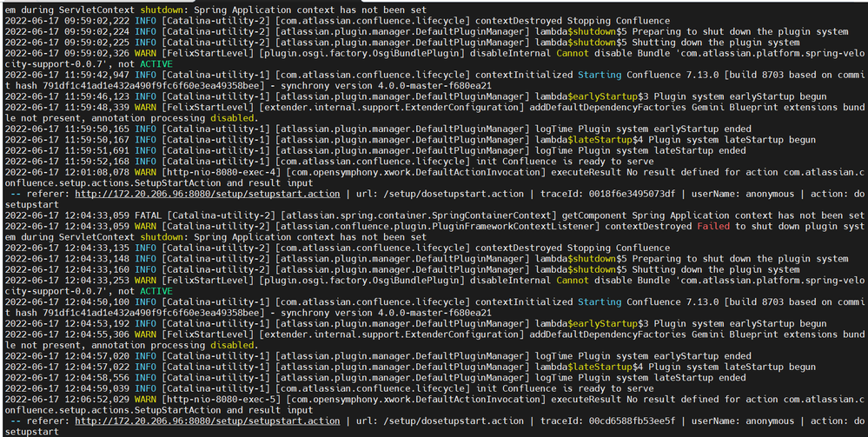The image size is (868, 437).
Task: Click timestamp "2022-06-17 12:04:50,100"
Action: pyautogui.click(x=67, y=301)
